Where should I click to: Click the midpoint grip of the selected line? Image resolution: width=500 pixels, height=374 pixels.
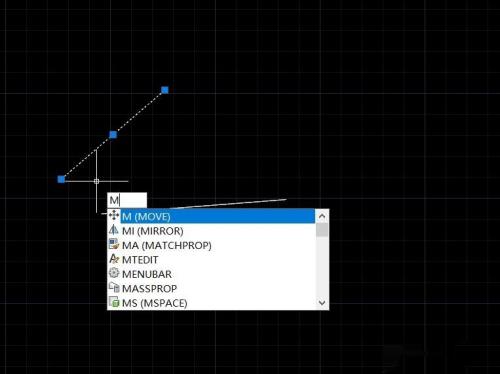tap(113, 134)
